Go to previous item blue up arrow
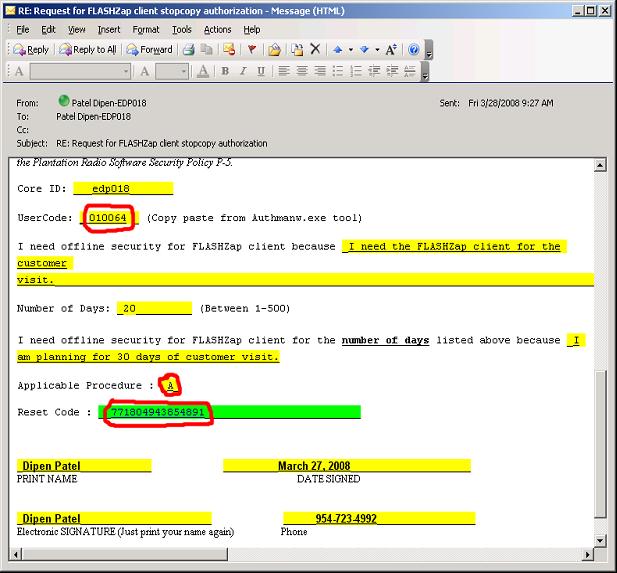 coord(338,49)
